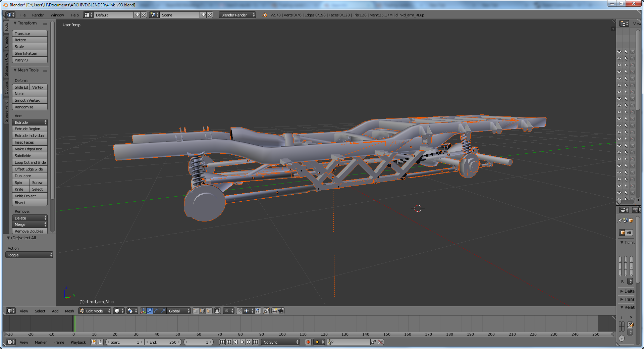The height and width of the screenshot is (349, 644).
Task: Toggle snap during transform magnet
Action: 239,311
